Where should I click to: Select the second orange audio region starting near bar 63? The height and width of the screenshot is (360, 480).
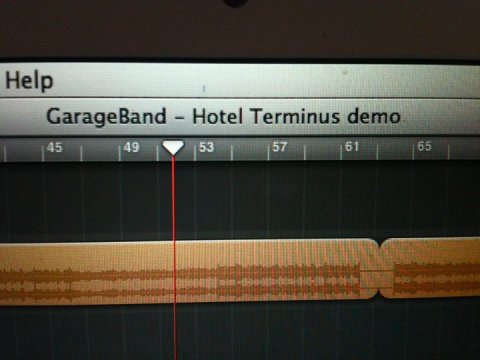coord(430,268)
